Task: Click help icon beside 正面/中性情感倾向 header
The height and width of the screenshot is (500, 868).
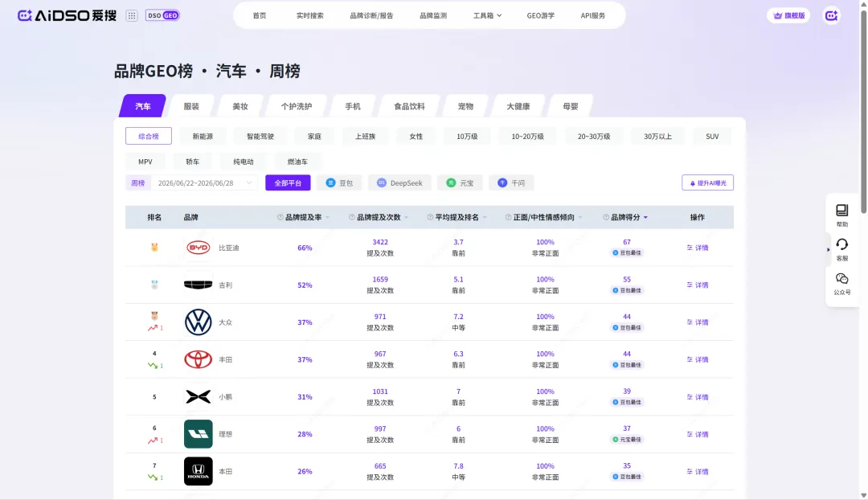Action: (x=508, y=218)
